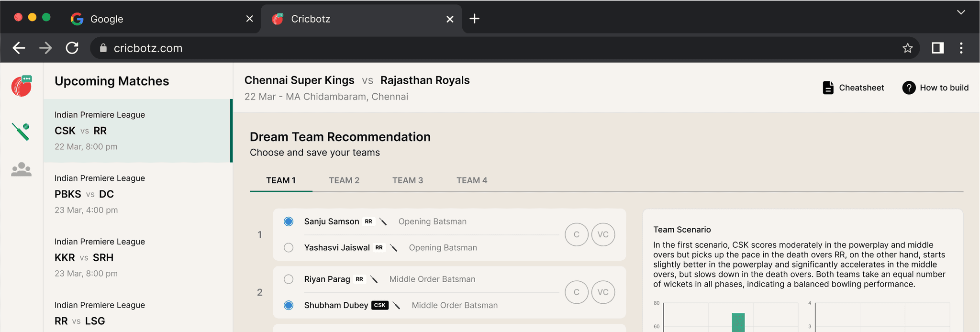The image size is (980, 332).
Task: Select the Yashasvi Jaiswal radio button
Action: 289,248
